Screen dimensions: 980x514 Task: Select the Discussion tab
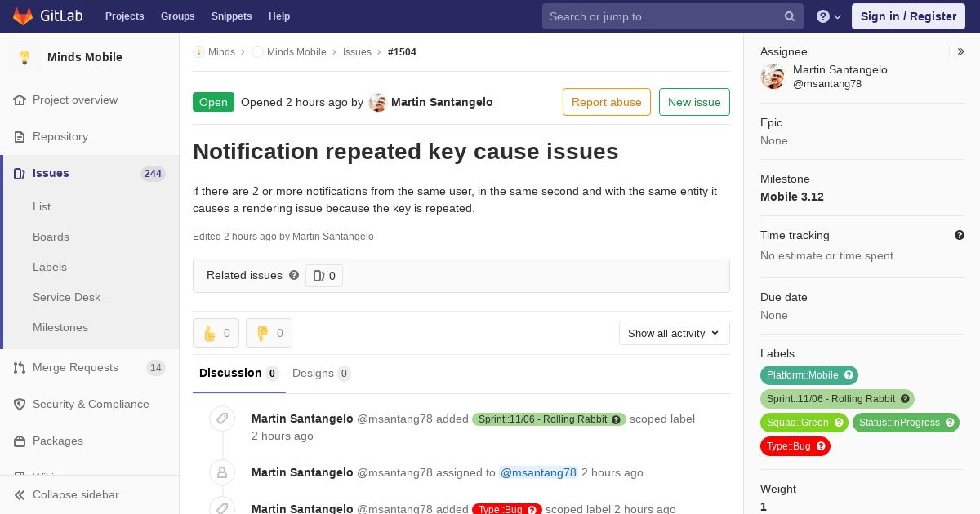239,373
